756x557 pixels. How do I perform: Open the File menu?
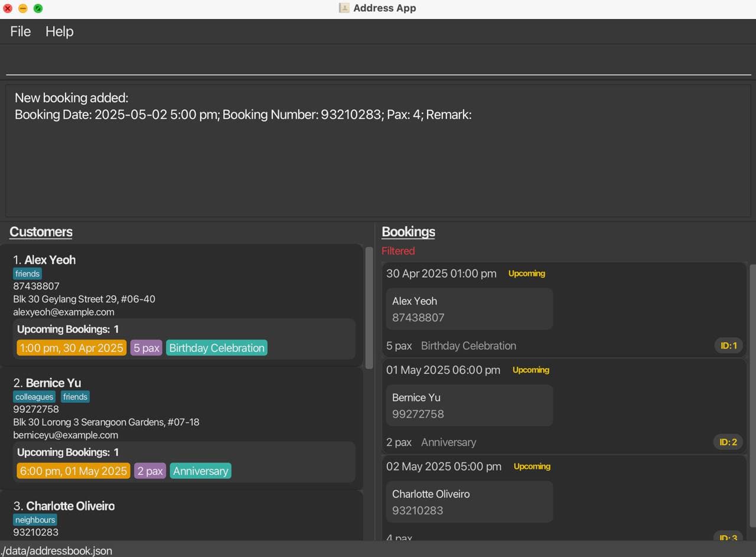point(20,31)
